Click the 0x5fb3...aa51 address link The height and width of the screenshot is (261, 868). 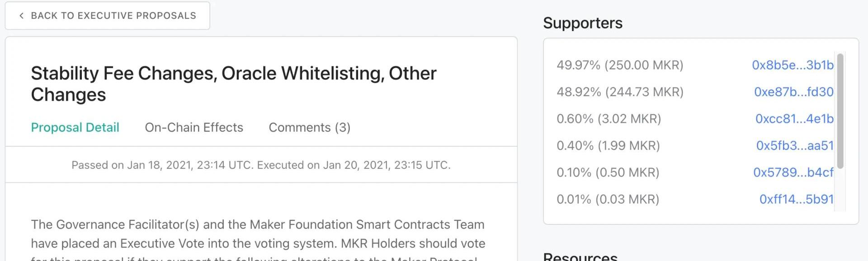click(x=795, y=145)
